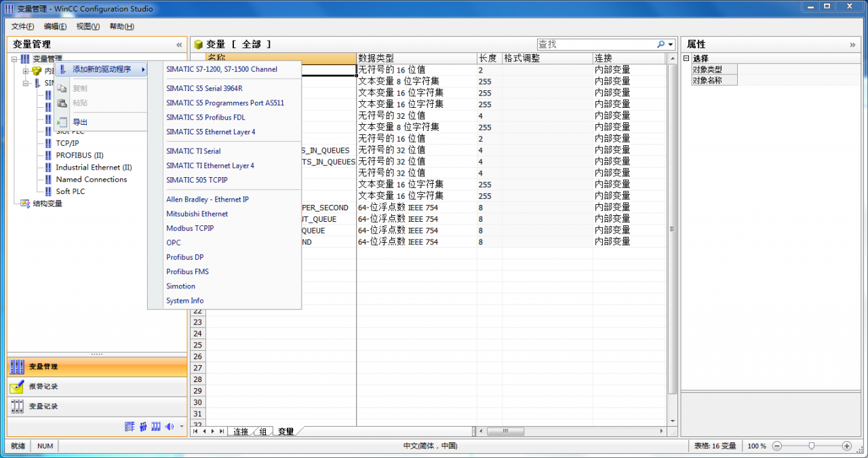
Task: Switch to the 连接 sheet tab
Action: pyautogui.click(x=241, y=432)
